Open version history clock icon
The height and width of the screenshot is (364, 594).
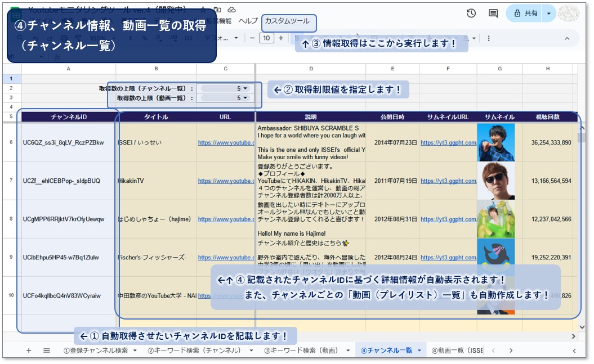[x=471, y=14]
